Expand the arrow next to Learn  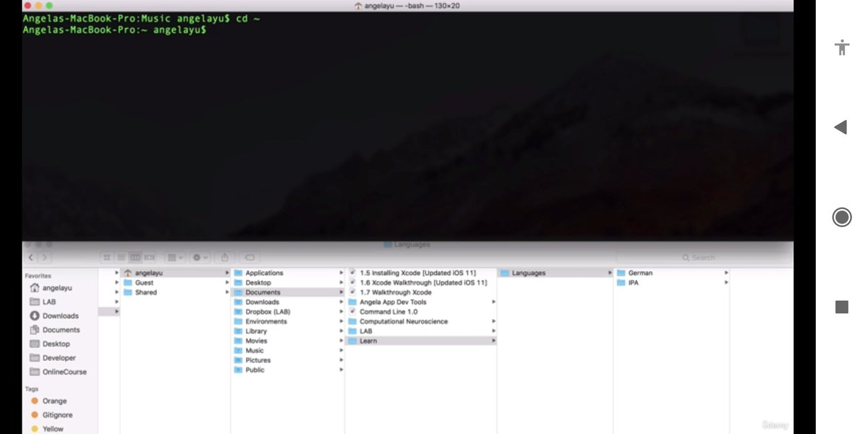coord(494,341)
